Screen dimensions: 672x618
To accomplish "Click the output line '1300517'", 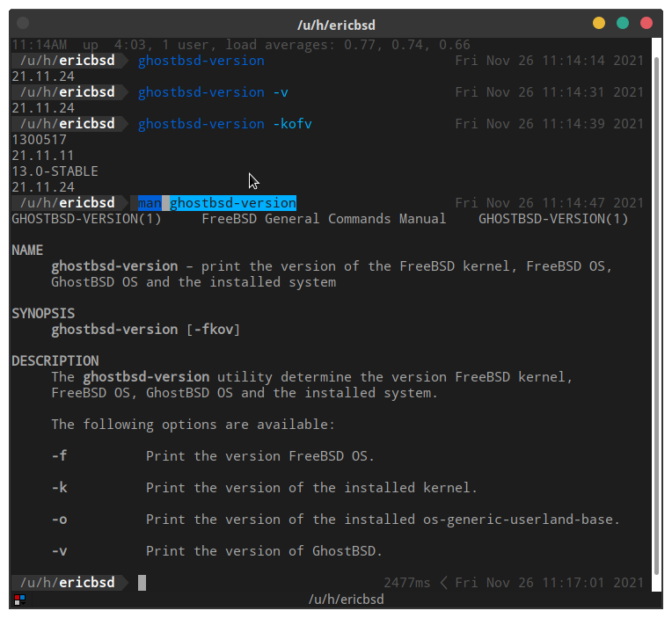I will click(x=39, y=140).
